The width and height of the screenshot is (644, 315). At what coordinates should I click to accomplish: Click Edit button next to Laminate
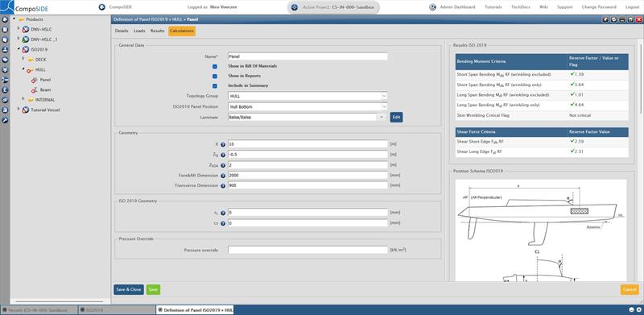pos(396,117)
